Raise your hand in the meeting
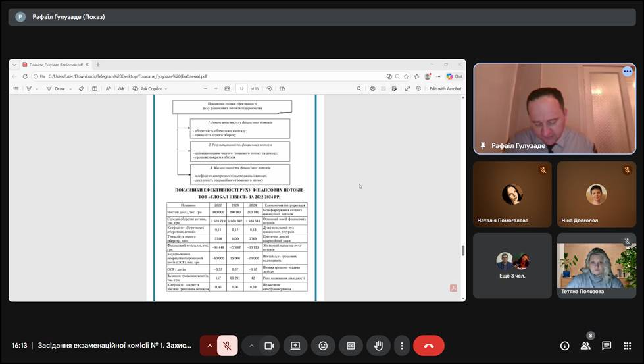Viewport: 644px width, 364px height. click(378, 346)
